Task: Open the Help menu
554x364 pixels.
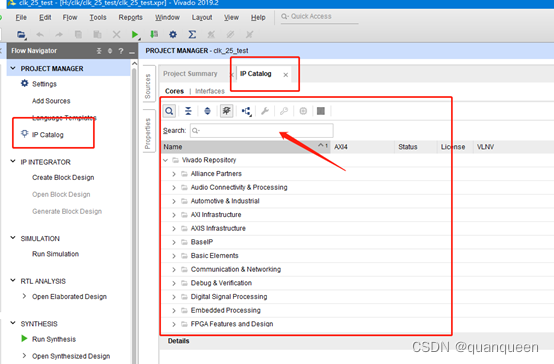Action: click(x=258, y=17)
